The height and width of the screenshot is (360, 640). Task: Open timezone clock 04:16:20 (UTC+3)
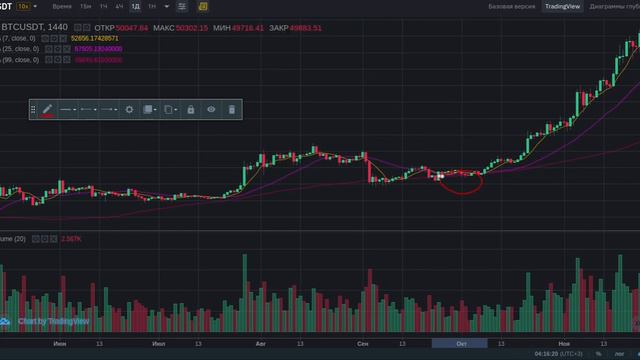558,354
